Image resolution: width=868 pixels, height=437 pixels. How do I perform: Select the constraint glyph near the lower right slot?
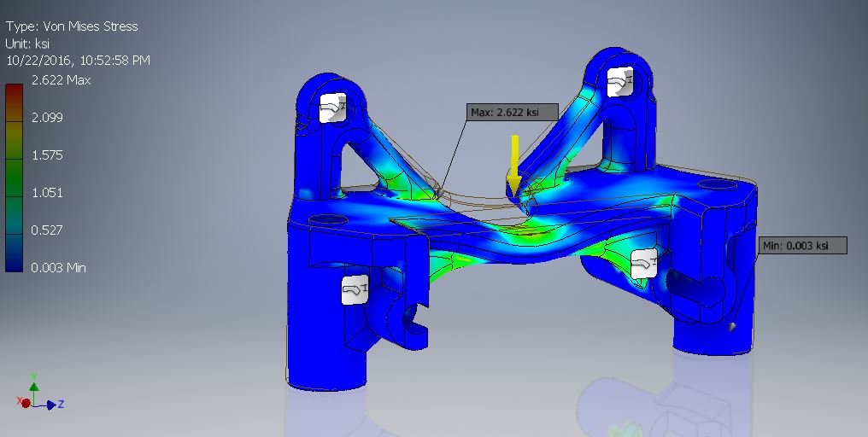[x=644, y=263]
